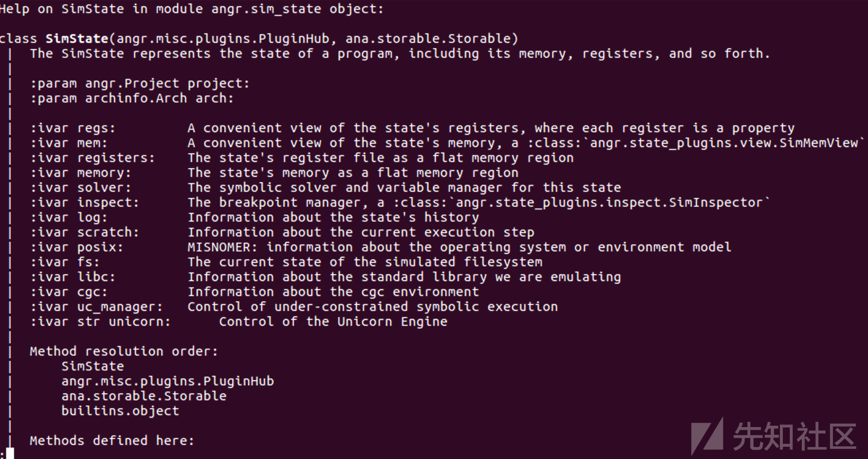Click the xianzhi watermark logo
Viewport: 868px width, 459px height.
pyautogui.click(x=774, y=436)
